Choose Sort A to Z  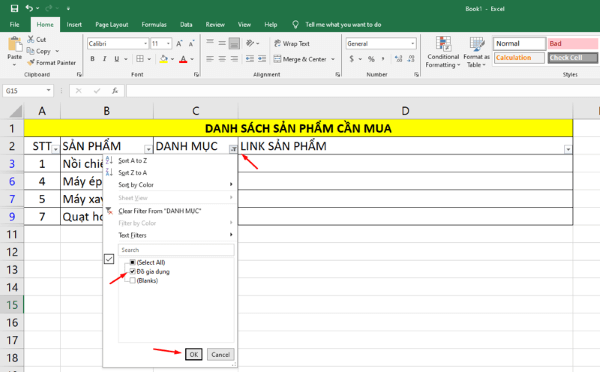170,160
